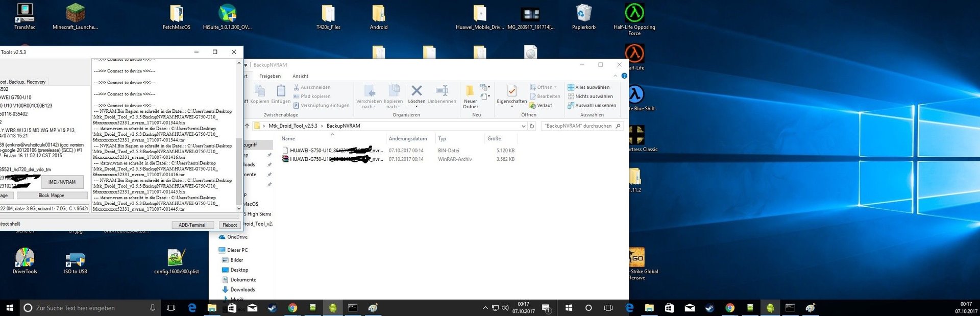Open the FetchMacOS folder on desktop
This screenshot has height=316, width=980.
pyautogui.click(x=176, y=16)
